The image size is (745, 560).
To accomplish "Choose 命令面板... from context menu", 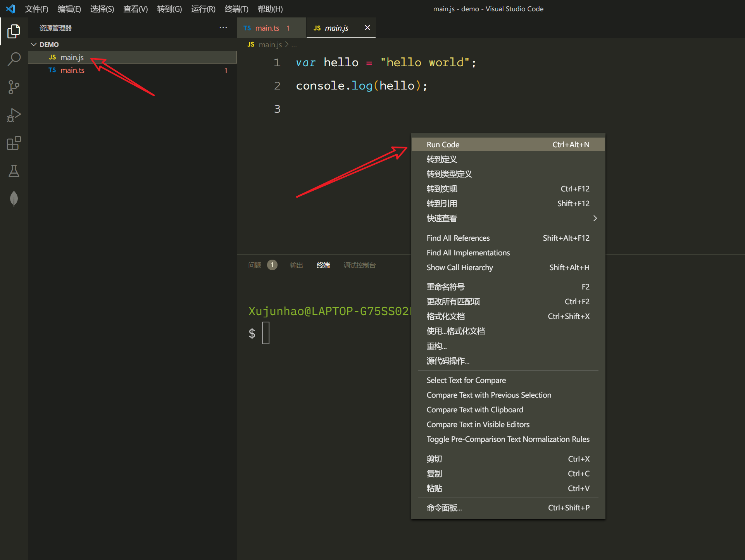I will tap(508, 508).
